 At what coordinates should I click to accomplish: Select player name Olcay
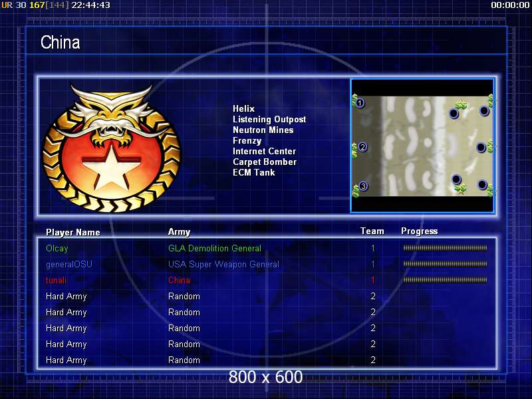[57, 248]
